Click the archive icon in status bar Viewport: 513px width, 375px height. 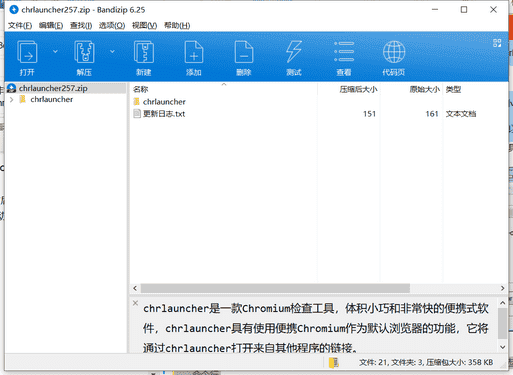(x=333, y=362)
